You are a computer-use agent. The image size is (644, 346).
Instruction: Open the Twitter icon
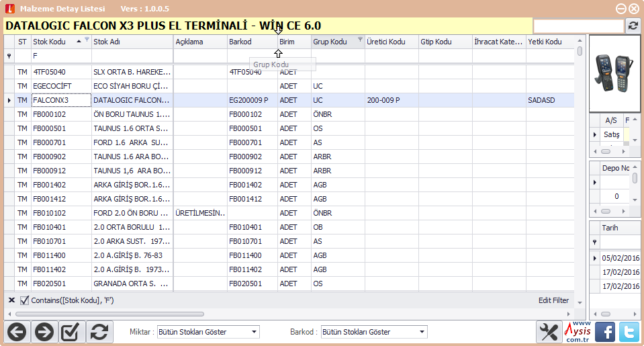click(629, 332)
